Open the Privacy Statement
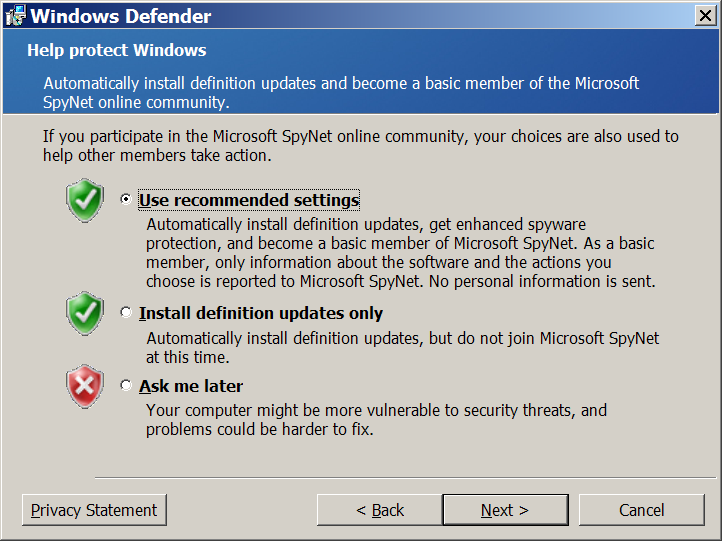The height and width of the screenshot is (541, 722). (x=94, y=510)
